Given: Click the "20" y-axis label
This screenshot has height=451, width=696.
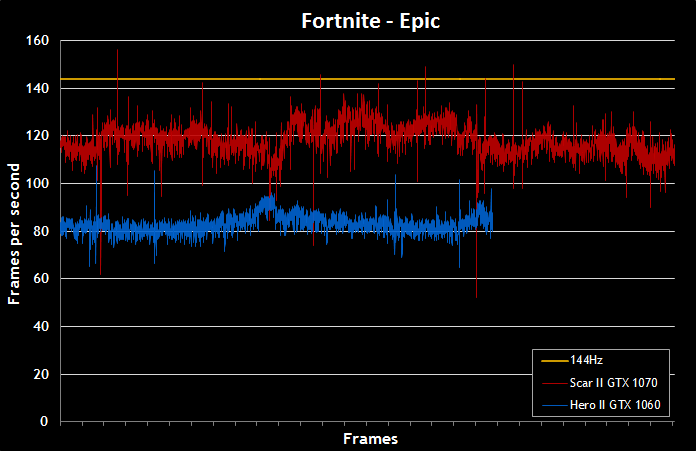Looking at the screenshot, I should [x=41, y=374].
